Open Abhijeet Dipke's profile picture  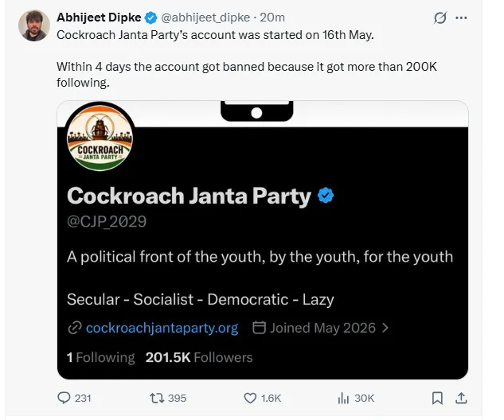click(x=34, y=25)
